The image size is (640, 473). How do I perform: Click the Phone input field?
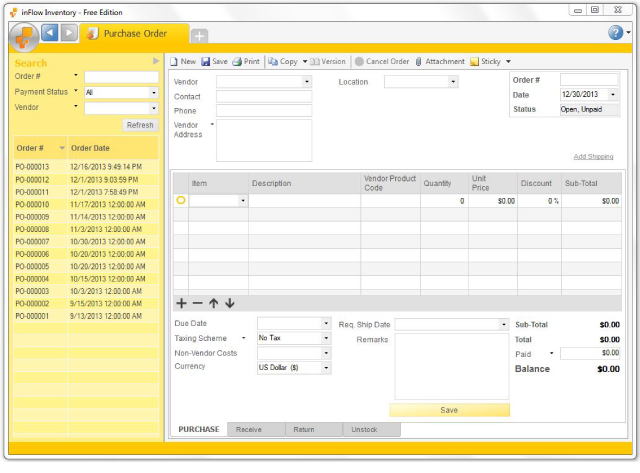(264, 111)
